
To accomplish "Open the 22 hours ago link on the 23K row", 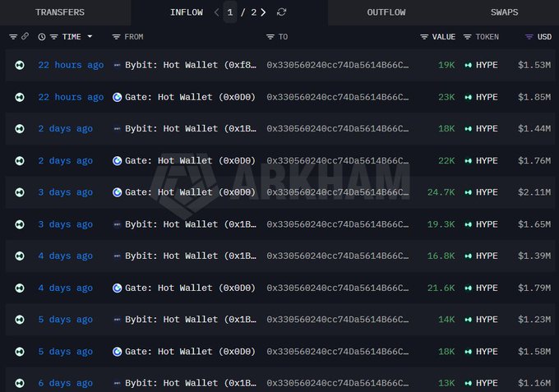I will click(x=71, y=97).
